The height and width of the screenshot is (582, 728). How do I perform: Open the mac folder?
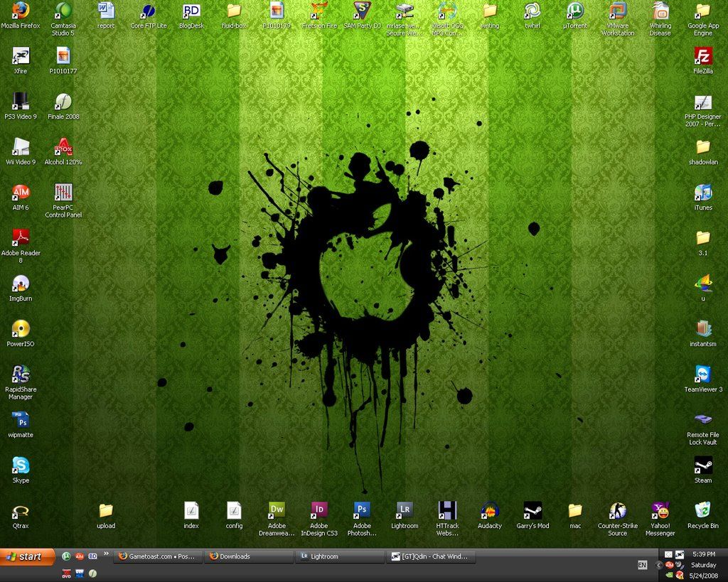pyautogui.click(x=575, y=515)
